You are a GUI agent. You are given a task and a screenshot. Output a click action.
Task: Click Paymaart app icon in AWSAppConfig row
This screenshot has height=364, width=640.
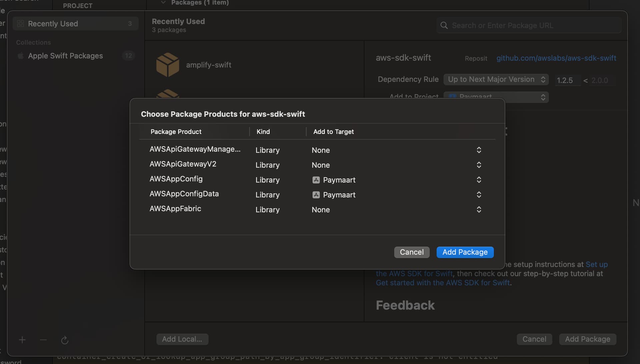[316, 180]
